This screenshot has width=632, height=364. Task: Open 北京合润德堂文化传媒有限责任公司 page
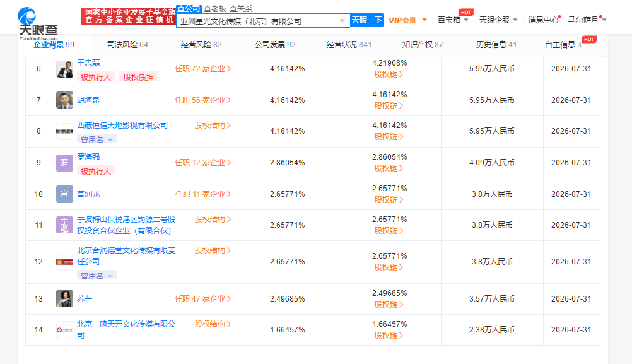click(126, 256)
